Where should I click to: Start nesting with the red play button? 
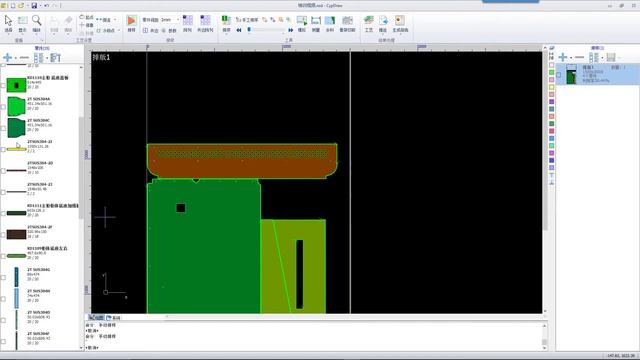click(x=131, y=23)
